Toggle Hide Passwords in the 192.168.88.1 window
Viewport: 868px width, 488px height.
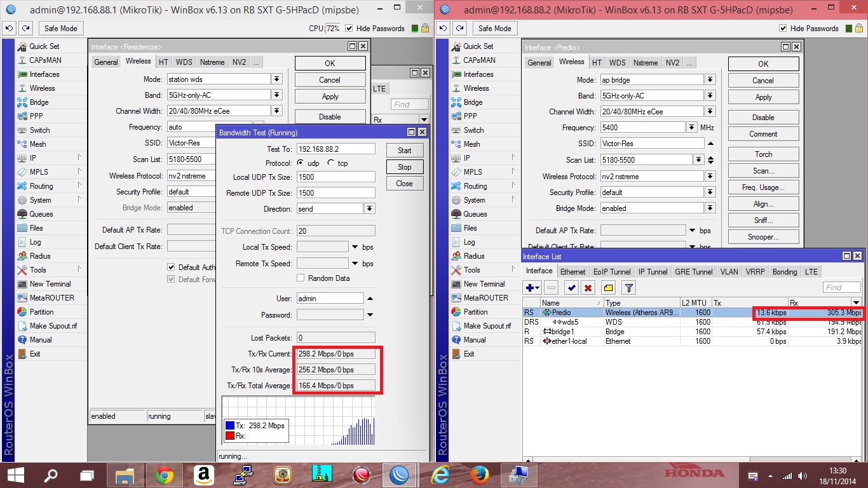[349, 29]
